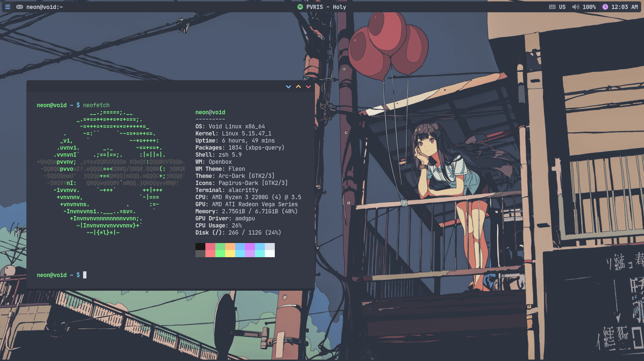Image resolution: width=644 pixels, height=361 pixels.
Task: Click the gamepad icon beside the neon@void:~ title
Action: tap(19, 7)
